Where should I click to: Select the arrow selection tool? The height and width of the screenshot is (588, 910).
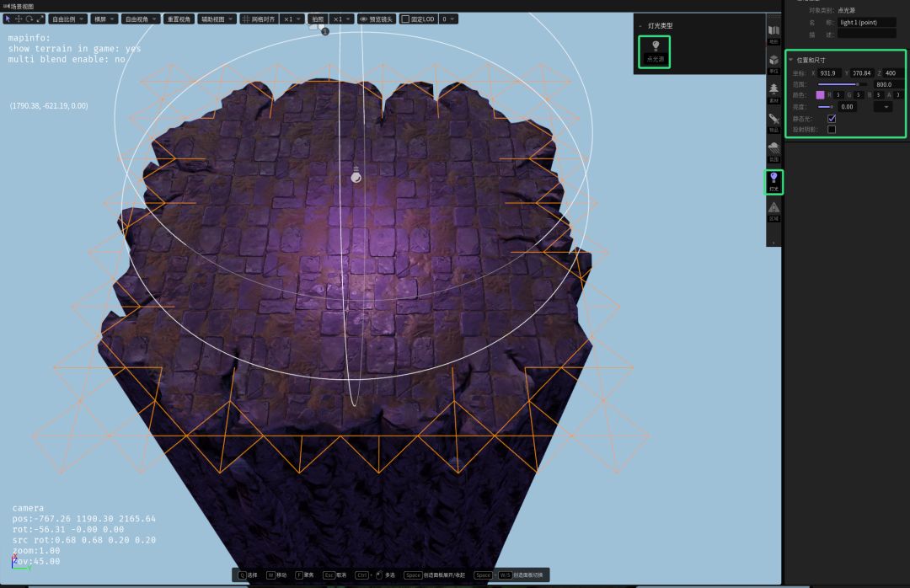[x=8, y=19]
